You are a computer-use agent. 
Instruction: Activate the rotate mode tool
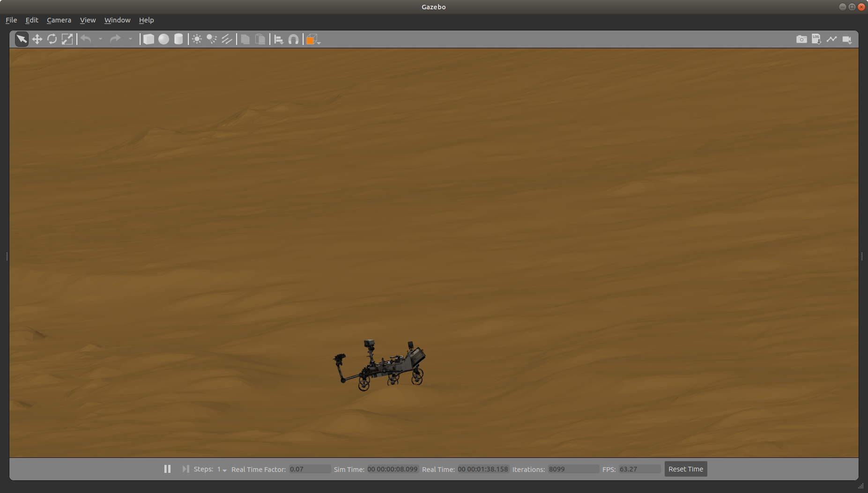pyautogui.click(x=52, y=39)
